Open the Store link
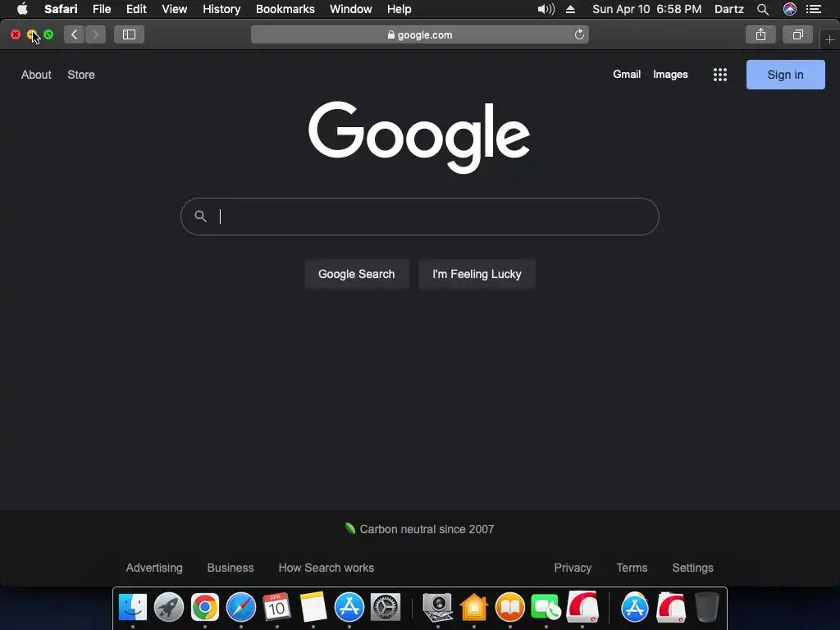 point(81,75)
